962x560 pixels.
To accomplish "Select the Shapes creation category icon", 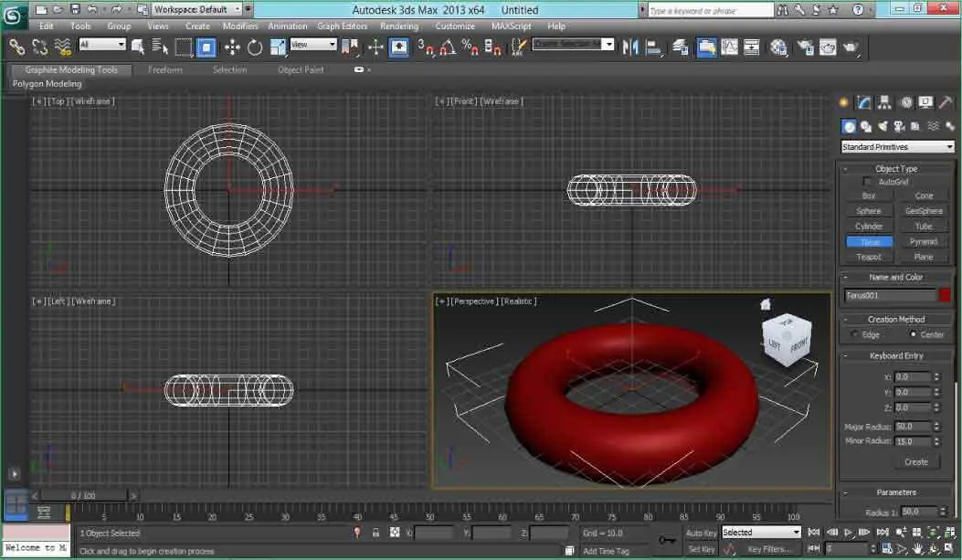I will (x=866, y=126).
